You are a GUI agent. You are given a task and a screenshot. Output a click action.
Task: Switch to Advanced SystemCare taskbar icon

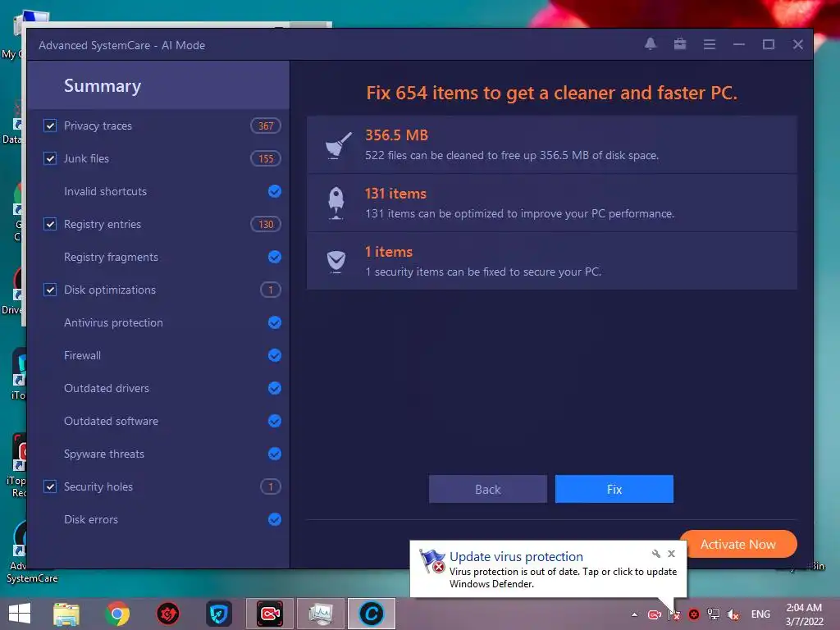(x=372, y=614)
